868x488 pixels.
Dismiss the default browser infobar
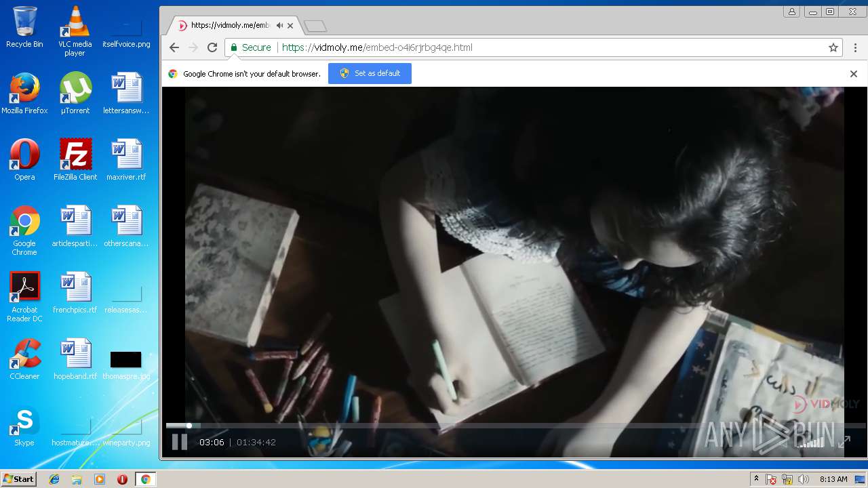854,74
